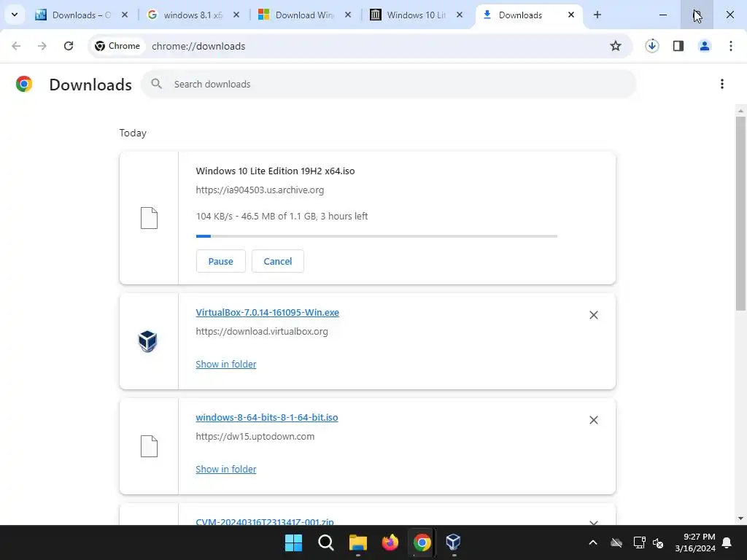Cancel the Windows 10 Lite download
Image resolution: width=747 pixels, height=560 pixels.
(x=278, y=261)
